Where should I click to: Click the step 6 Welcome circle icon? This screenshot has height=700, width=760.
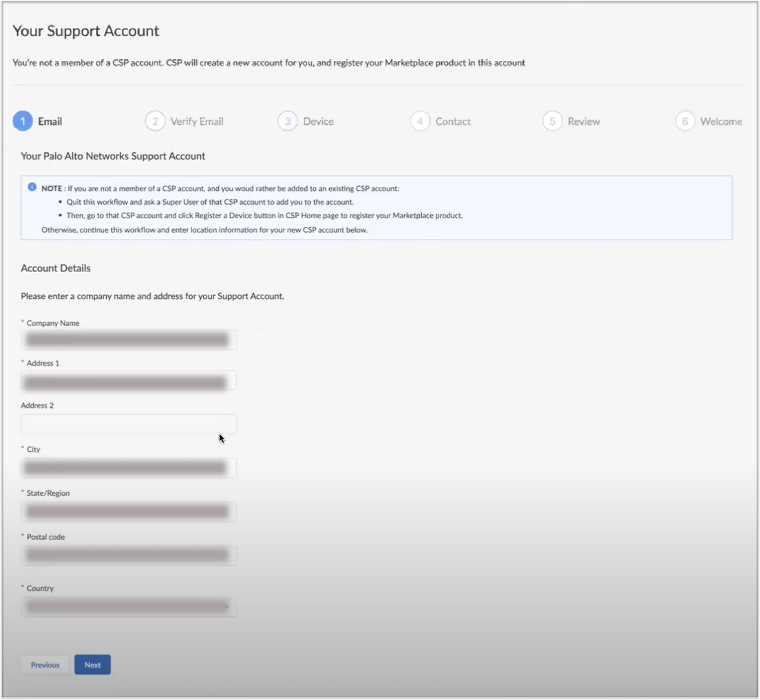tap(685, 121)
